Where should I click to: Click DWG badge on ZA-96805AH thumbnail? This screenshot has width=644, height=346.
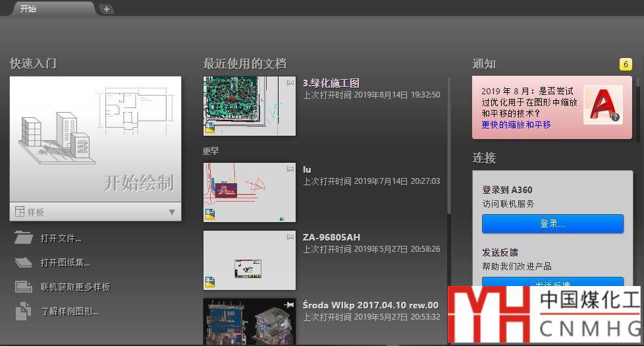pos(210,282)
